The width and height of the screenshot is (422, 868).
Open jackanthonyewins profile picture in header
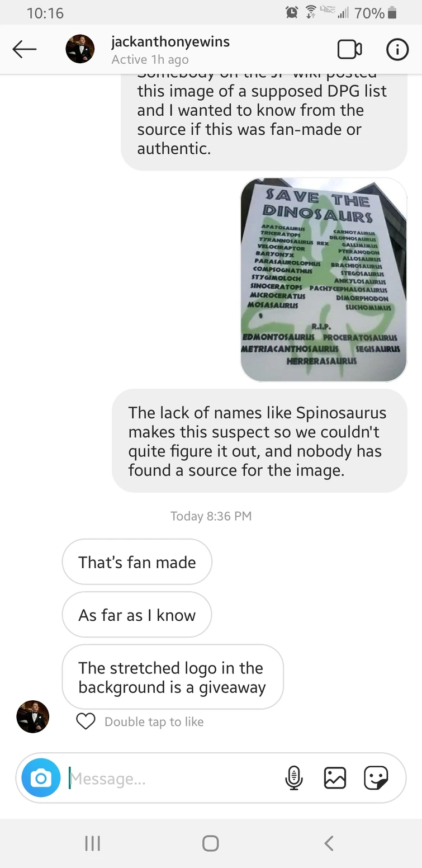(80, 49)
